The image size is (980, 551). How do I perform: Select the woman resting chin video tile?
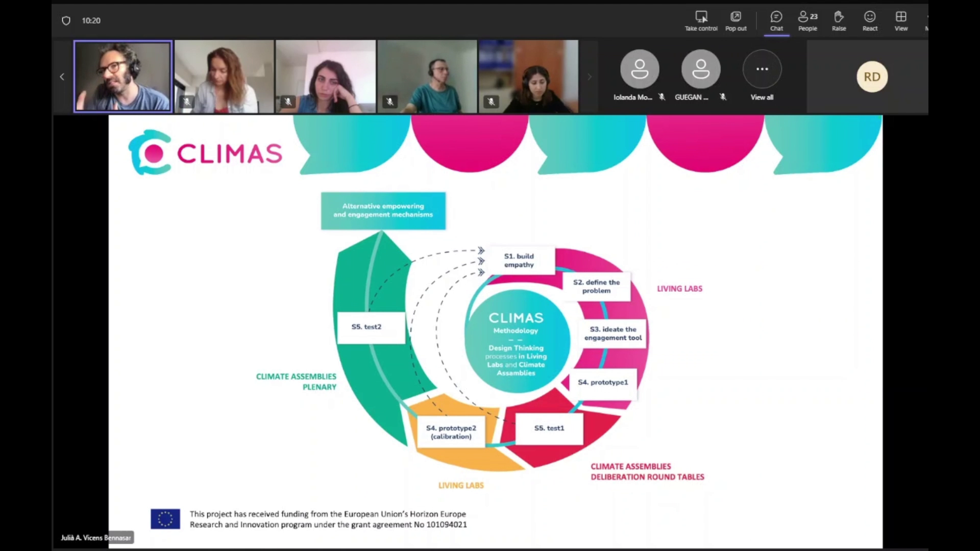(x=326, y=77)
